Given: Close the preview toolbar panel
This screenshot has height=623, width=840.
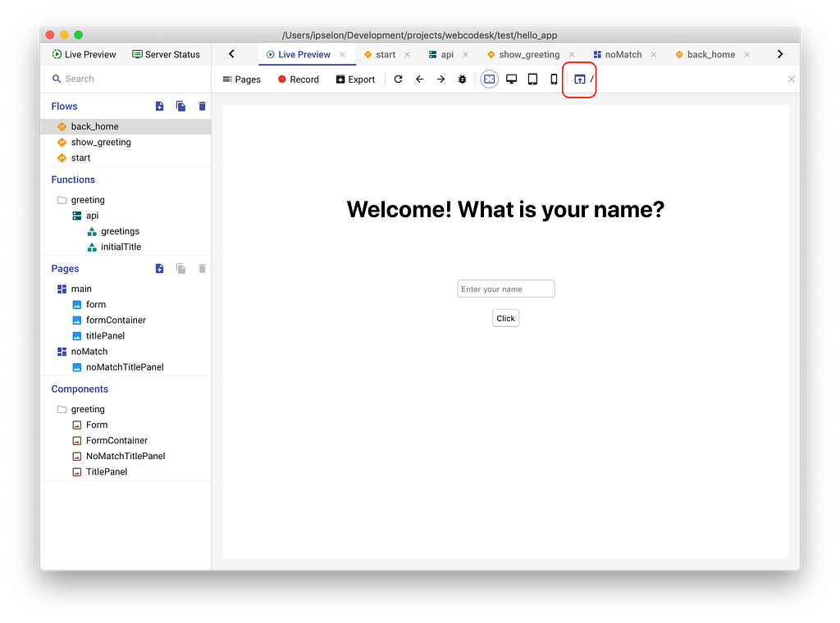Looking at the screenshot, I should 792,80.
